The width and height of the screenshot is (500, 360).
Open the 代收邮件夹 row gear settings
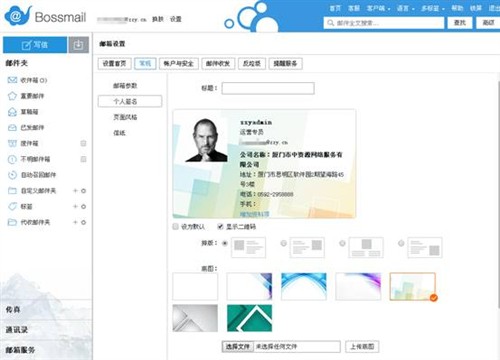(x=83, y=222)
